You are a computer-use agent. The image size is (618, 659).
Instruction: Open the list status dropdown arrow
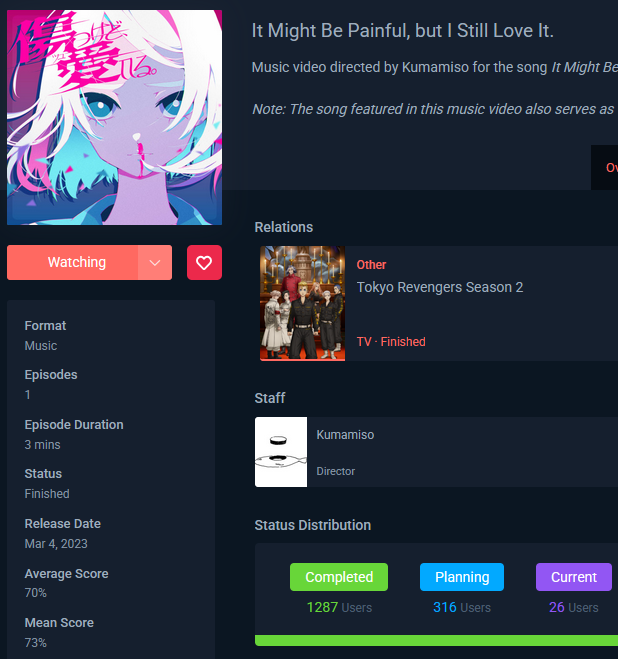click(x=155, y=263)
